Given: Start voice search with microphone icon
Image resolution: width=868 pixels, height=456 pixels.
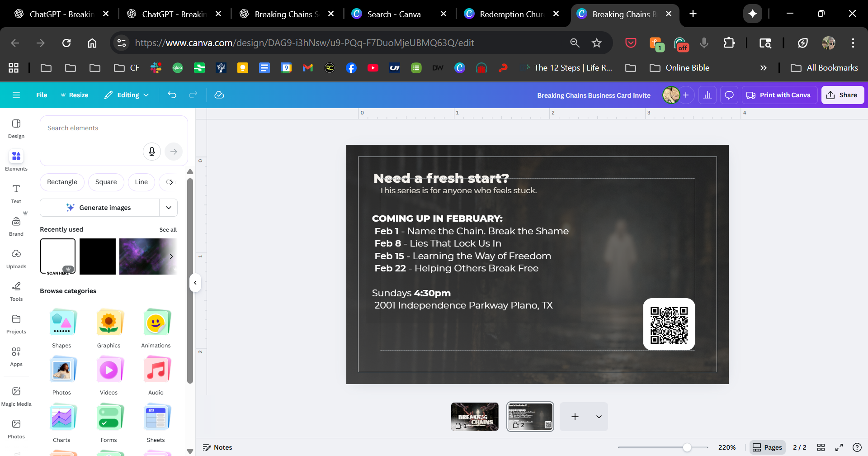Looking at the screenshot, I should 152,152.
